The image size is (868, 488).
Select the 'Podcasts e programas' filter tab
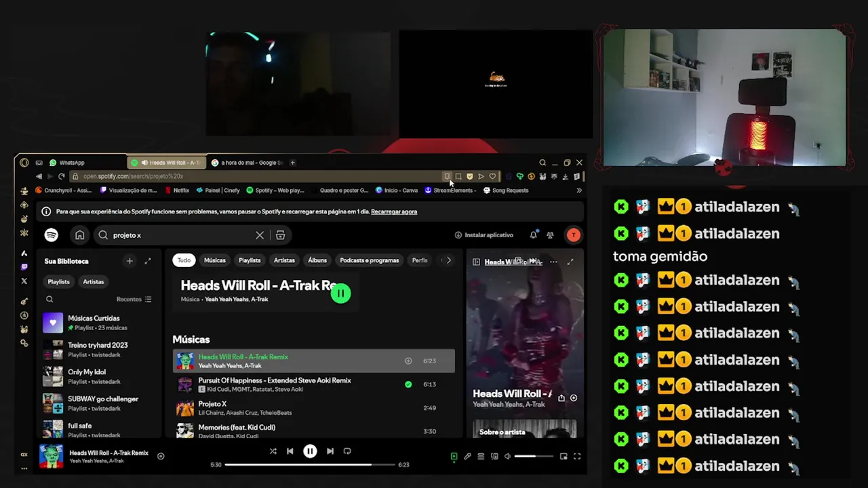[x=370, y=260]
